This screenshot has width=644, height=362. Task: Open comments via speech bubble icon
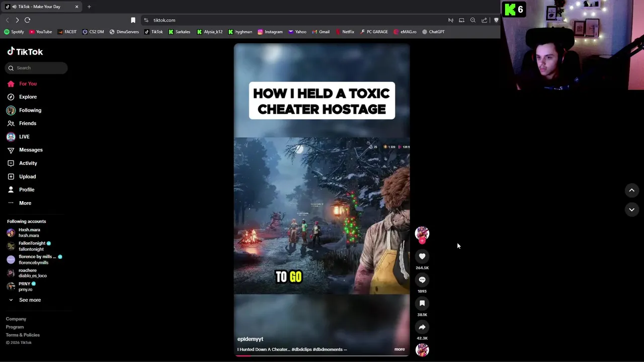(422, 280)
